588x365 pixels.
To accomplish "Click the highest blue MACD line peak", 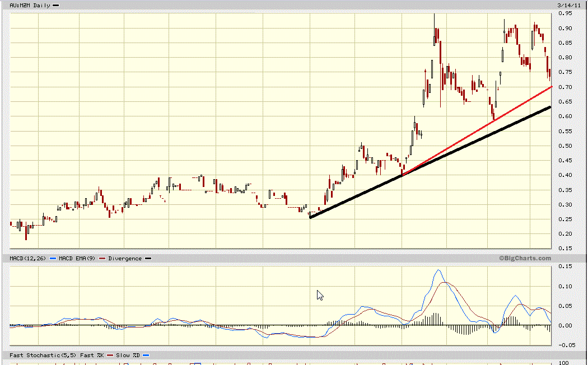I will [438, 270].
